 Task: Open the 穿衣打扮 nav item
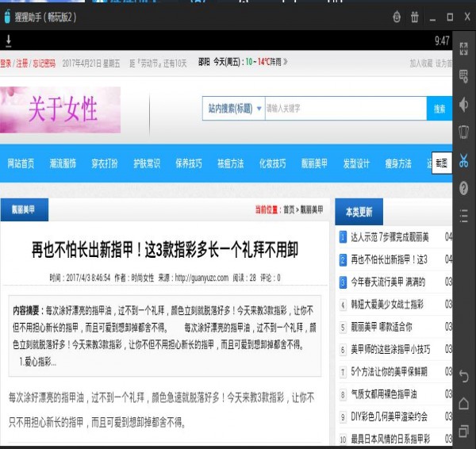click(105, 163)
